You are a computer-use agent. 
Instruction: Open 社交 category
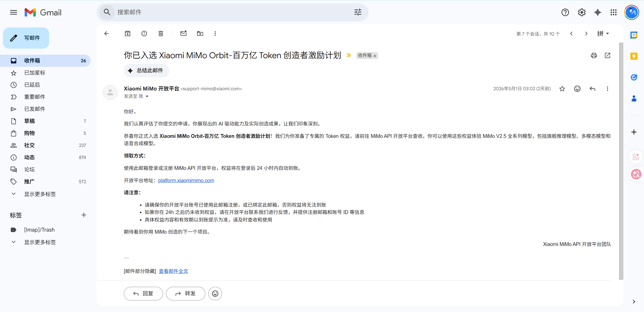(x=45, y=145)
